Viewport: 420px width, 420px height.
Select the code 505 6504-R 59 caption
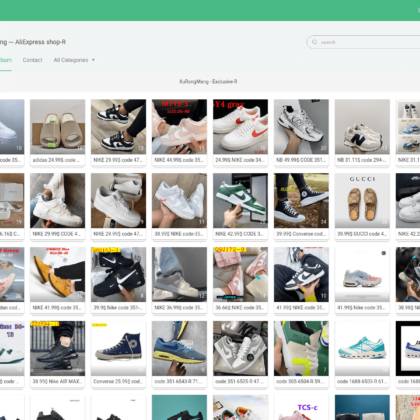point(301,381)
